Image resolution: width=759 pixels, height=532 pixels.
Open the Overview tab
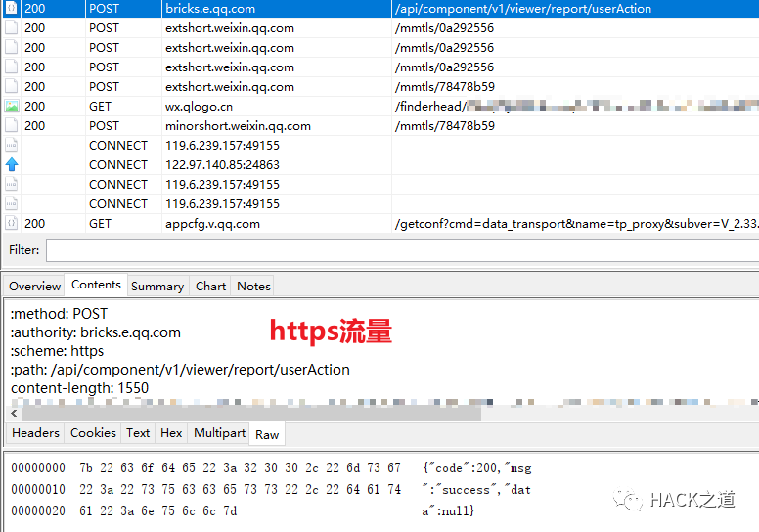coord(34,287)
